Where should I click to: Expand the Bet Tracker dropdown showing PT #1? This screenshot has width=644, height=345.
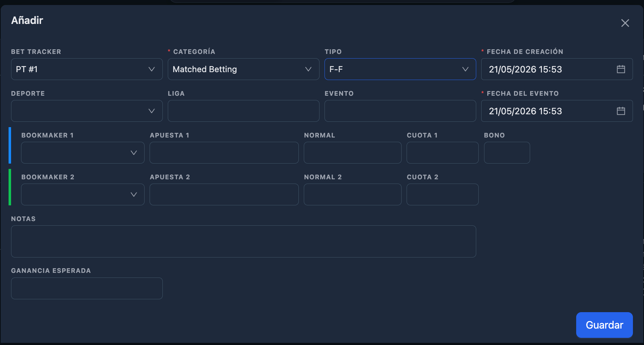tap(87, 69)
